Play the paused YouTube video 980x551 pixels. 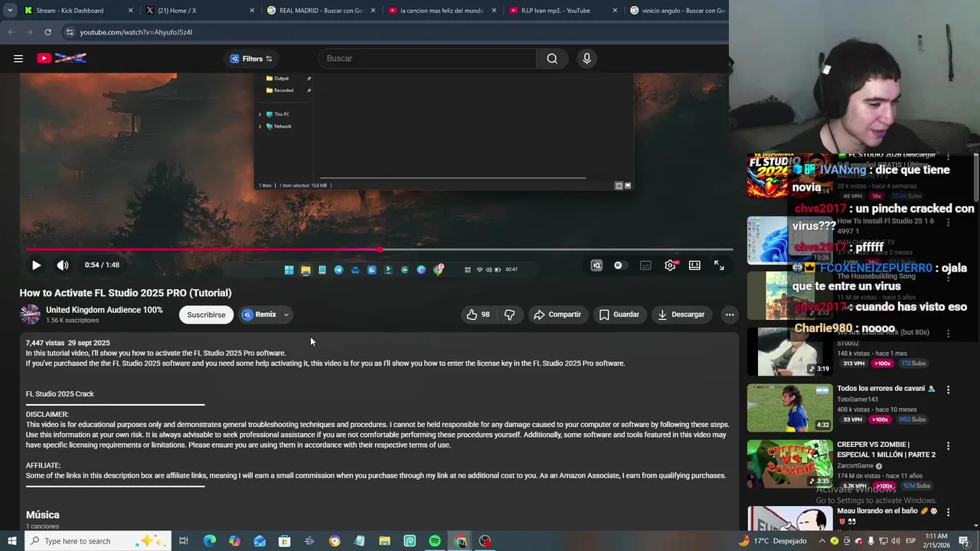[36, 266]
